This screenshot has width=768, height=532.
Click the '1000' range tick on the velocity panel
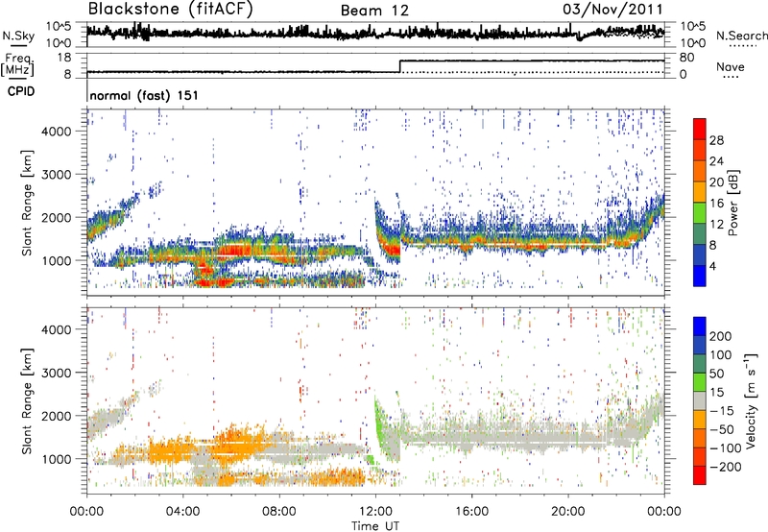(x=57, y=459)
